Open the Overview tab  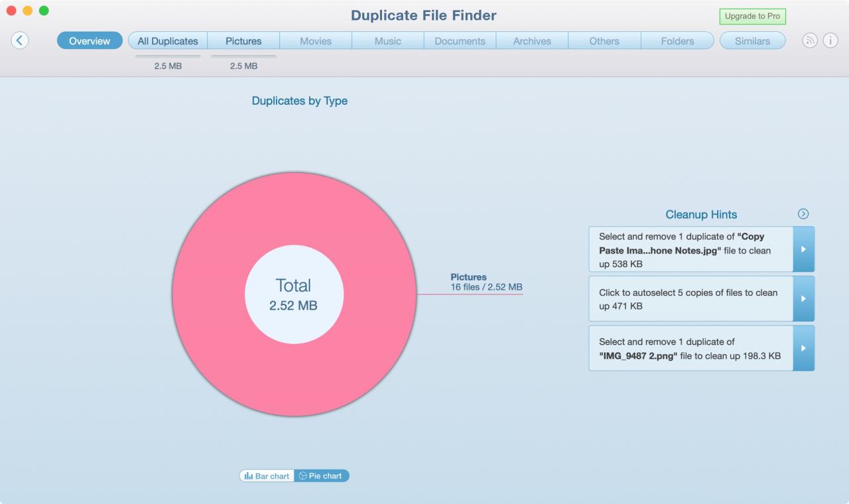(x=90, y=40)
